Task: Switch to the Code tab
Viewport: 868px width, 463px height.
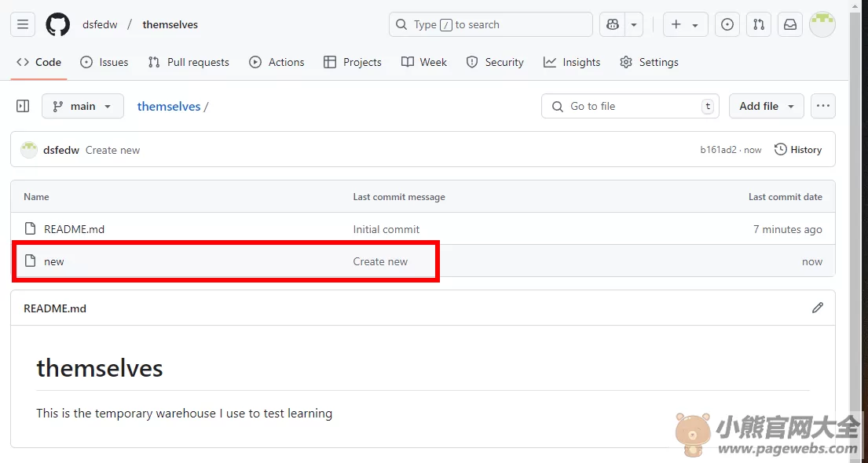Action: [38, 62]
